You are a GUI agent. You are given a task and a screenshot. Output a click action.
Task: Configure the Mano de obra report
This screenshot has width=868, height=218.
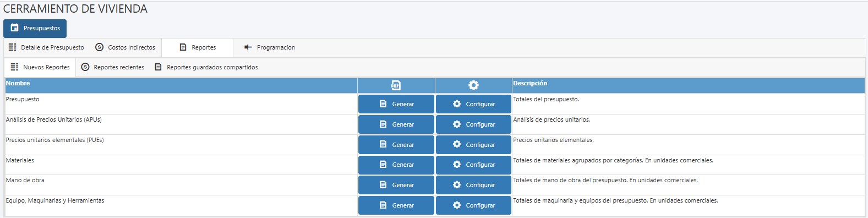(x=473, y=185)
